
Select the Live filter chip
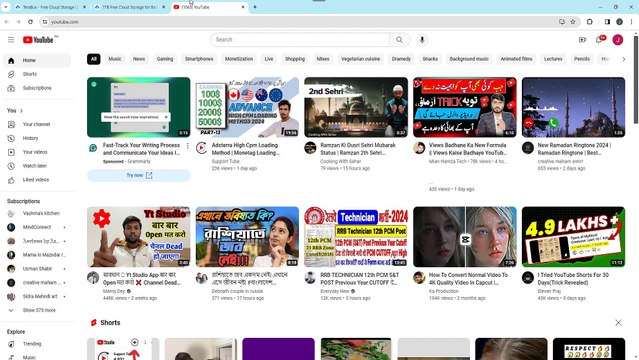click(269, 59)
